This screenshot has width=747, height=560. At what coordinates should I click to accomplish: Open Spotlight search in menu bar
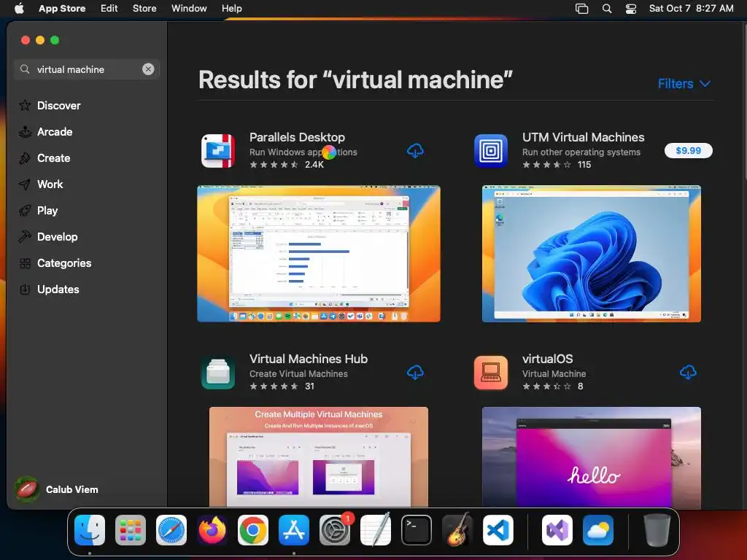tap(606, 8)
